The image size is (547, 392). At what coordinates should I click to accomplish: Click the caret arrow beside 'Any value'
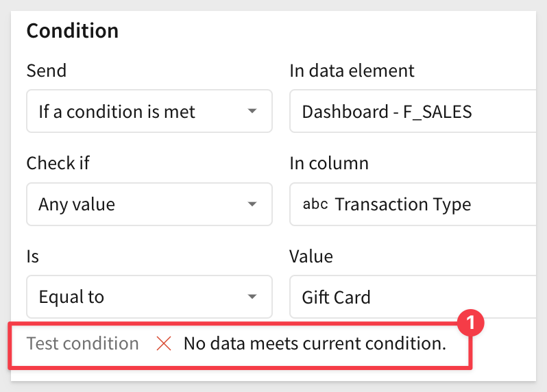click(x=252, y=204)
